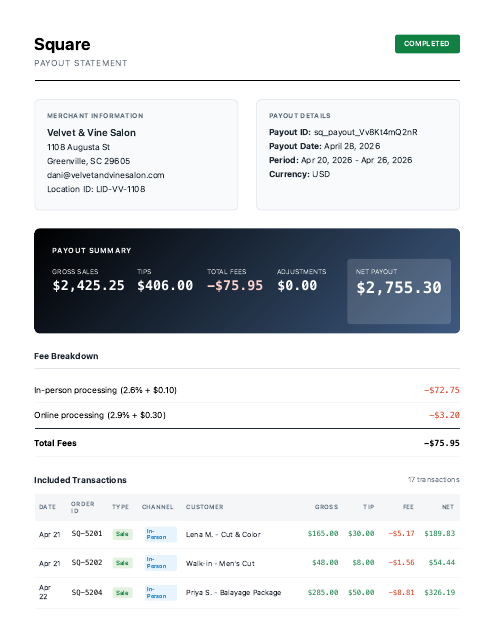
Task: Click the ORDER ID column header
Action: [82, 507]
